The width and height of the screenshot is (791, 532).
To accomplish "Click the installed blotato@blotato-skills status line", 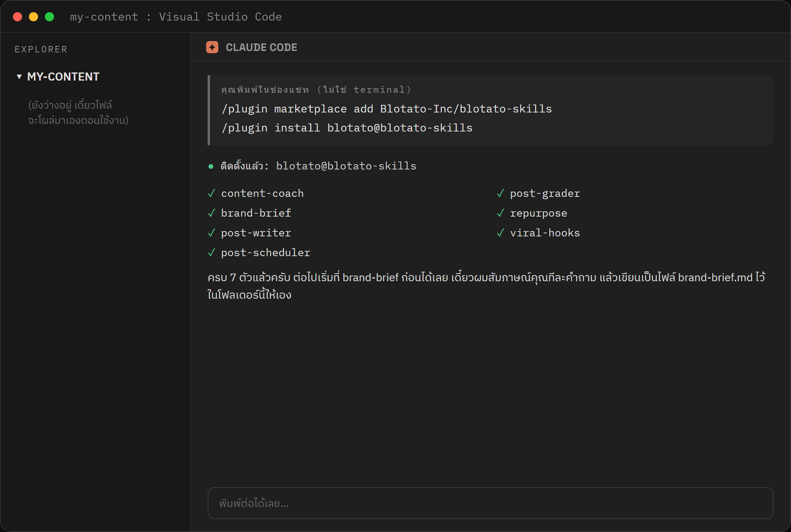I will [x=318, y=166].
